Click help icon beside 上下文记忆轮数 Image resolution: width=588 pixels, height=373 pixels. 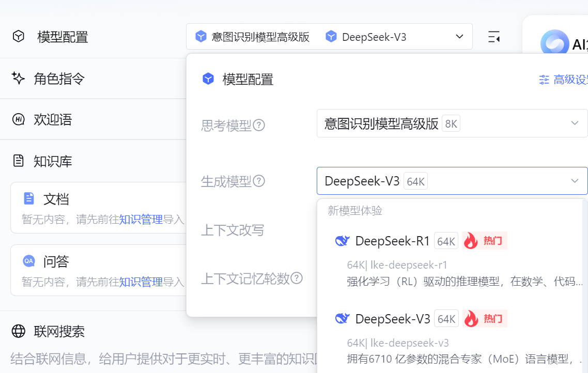coord(296,278)
